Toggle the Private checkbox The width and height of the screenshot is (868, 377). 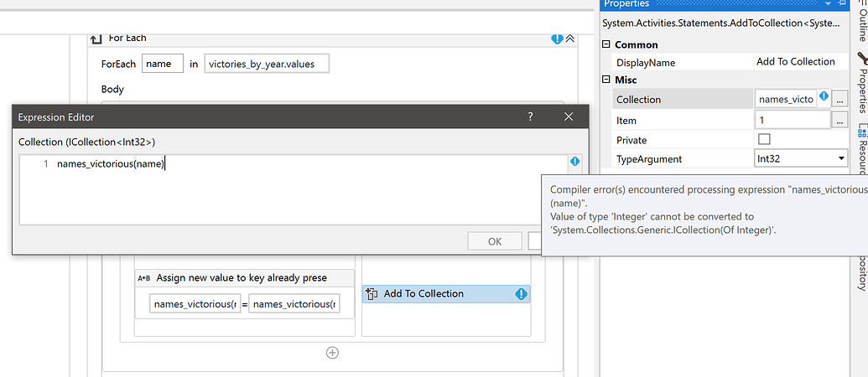coord(763,140)
